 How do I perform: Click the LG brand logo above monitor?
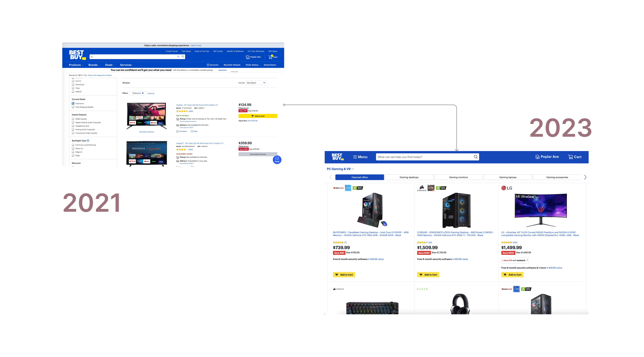pos(507,188)
